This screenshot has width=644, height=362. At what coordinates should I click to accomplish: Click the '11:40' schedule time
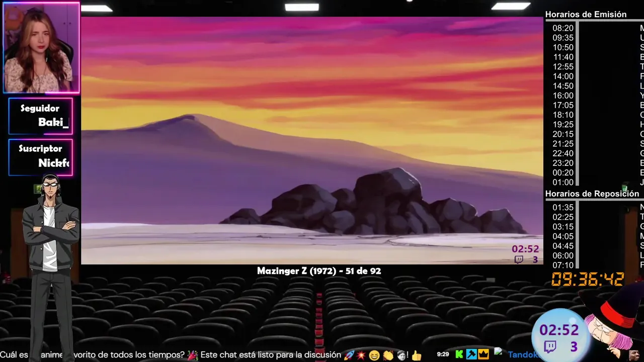click(563, 57)
